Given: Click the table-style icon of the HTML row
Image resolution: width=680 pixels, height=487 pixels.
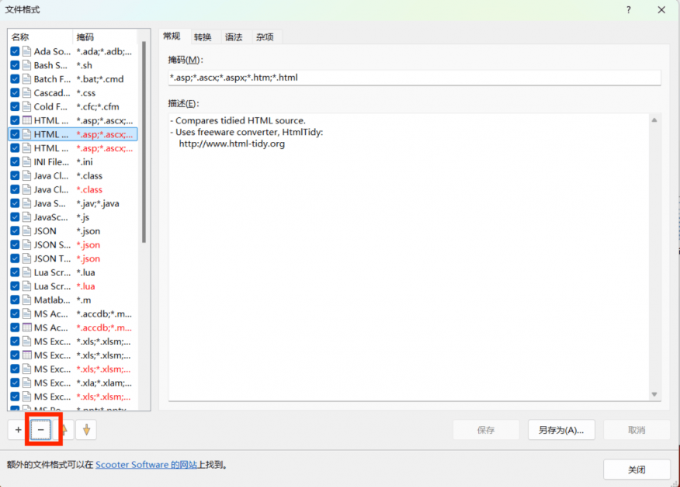Looking at the screenshot, I should pyautogui.click(x=26, y=121).
